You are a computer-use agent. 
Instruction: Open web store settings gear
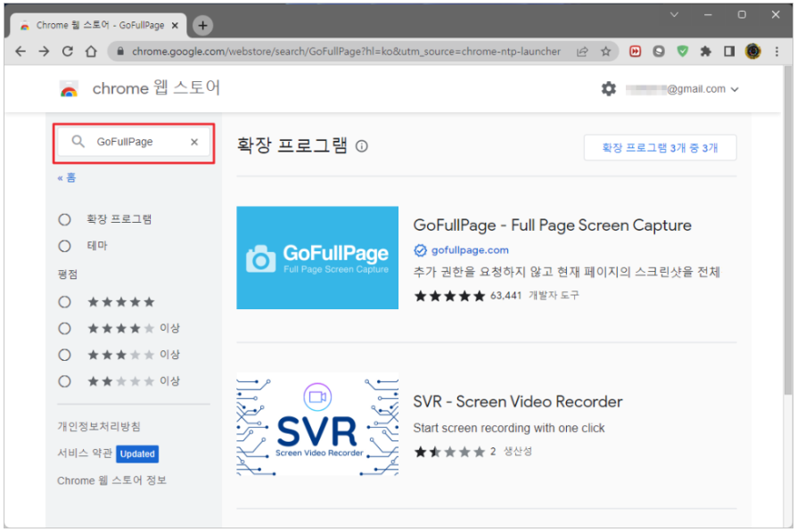(608, 89)
